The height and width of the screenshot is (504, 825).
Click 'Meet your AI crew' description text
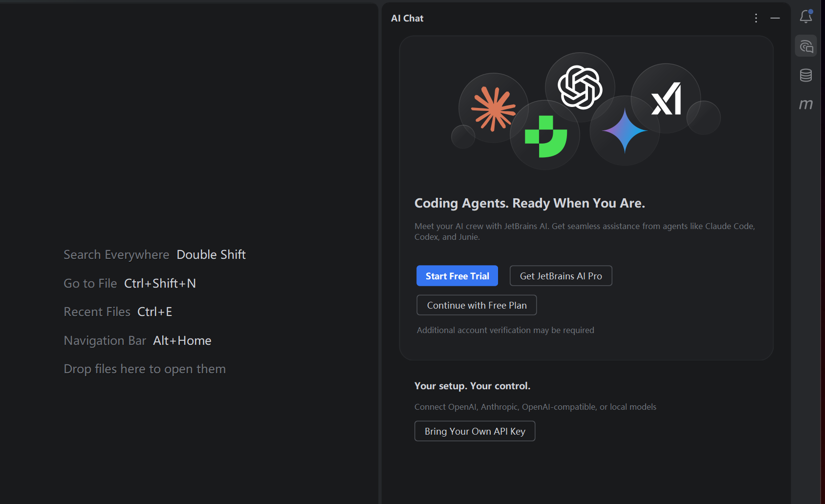(585, 231)
